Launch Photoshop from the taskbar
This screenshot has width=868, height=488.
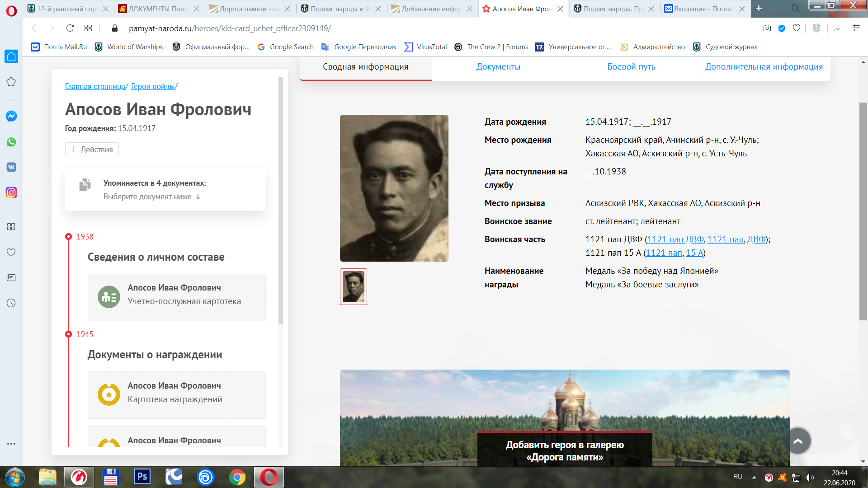click(x=142, y=477)
